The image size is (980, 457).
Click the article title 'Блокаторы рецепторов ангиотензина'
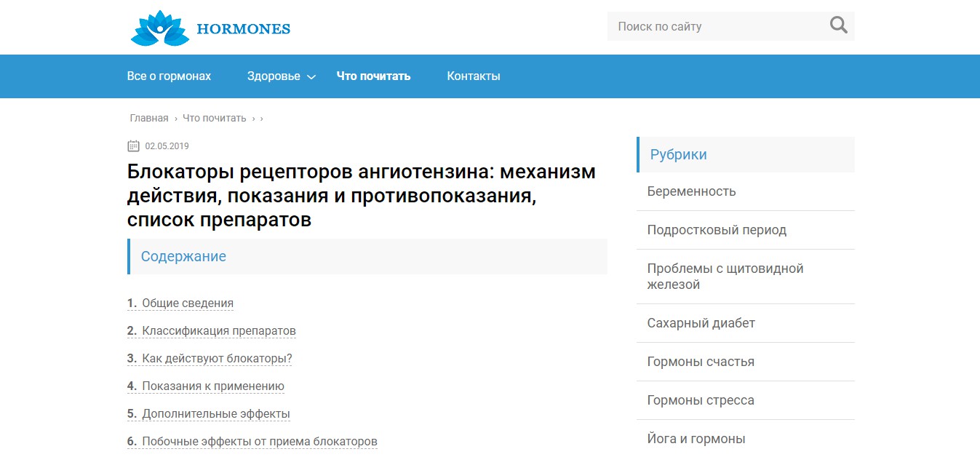(362, 196)
